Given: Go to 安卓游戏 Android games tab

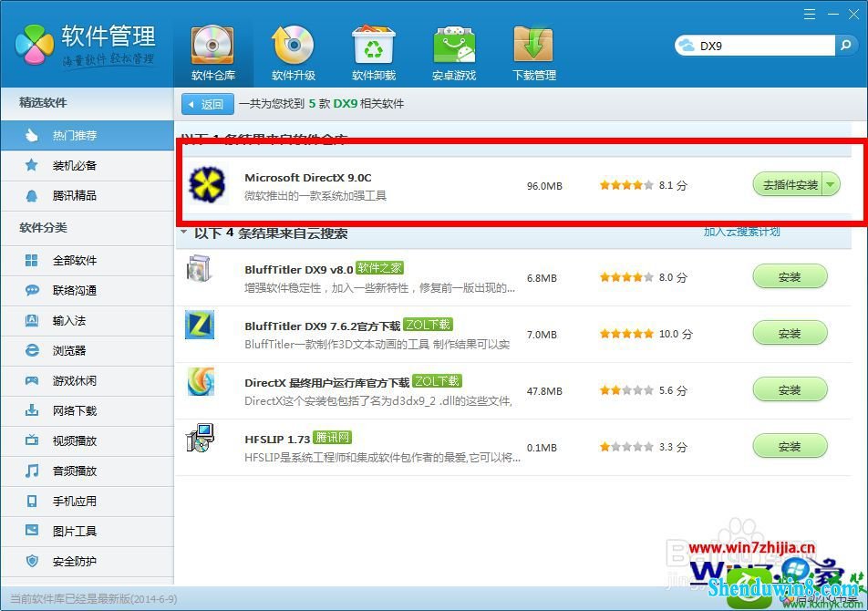Looking at the screenshot, I should [454, 54].
